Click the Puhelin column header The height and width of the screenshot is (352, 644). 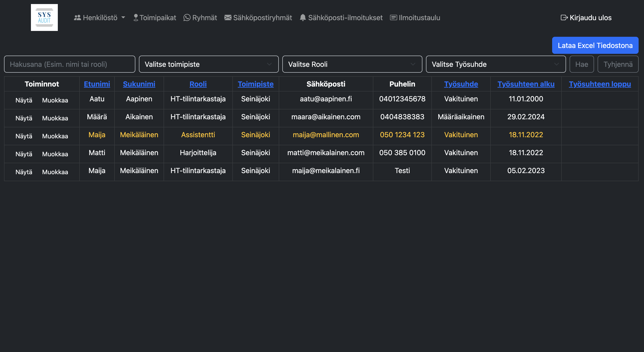tap(402, 84)
